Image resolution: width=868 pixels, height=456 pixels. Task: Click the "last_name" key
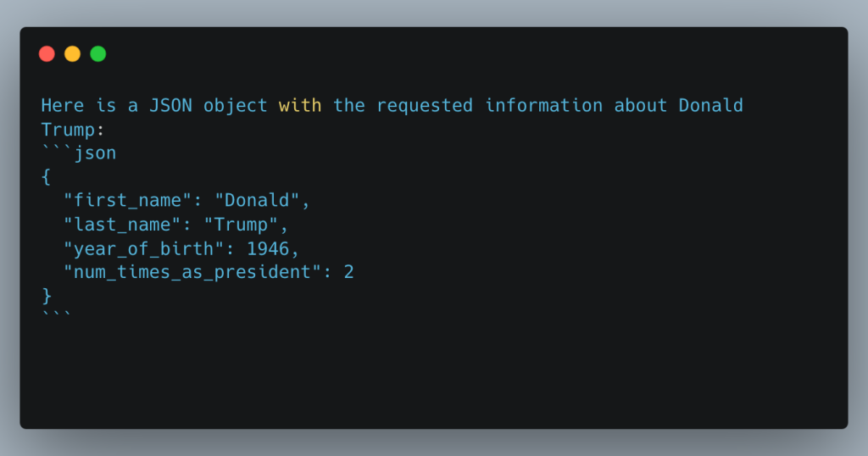(x=122, y=225)
